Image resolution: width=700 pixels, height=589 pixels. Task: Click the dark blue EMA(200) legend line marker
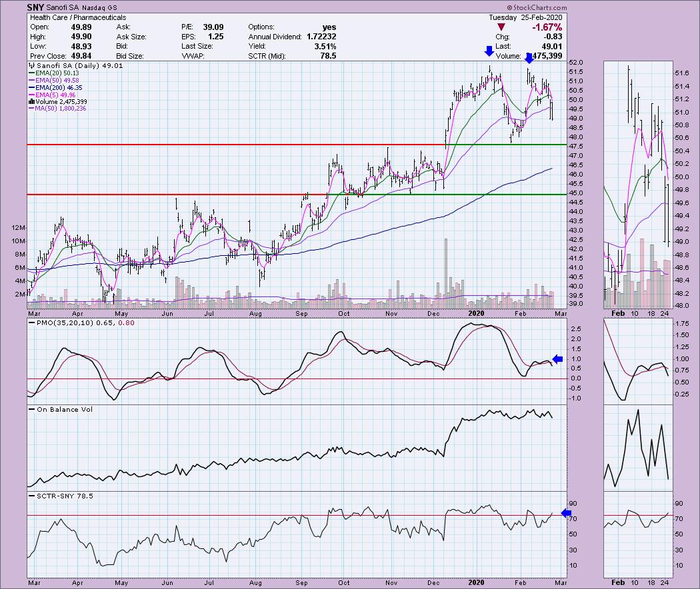point(32,88)
